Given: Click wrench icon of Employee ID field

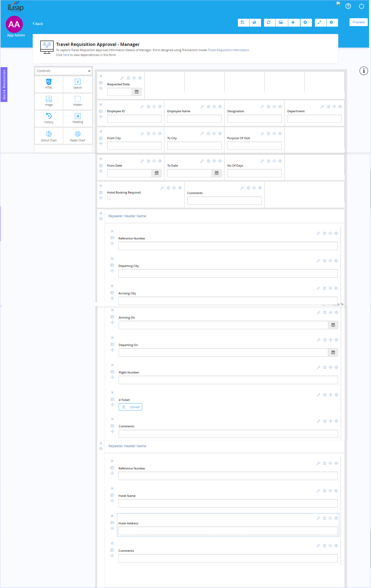Looking at the screenshot, I should pos(142,107).
